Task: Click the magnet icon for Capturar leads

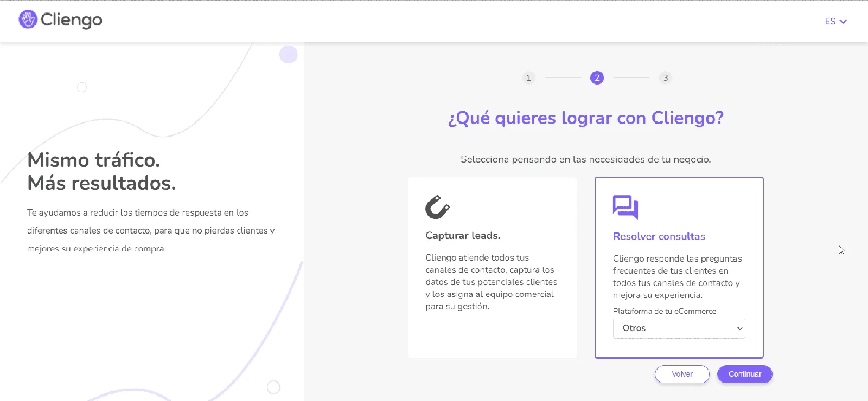Action: click(437, 206)
